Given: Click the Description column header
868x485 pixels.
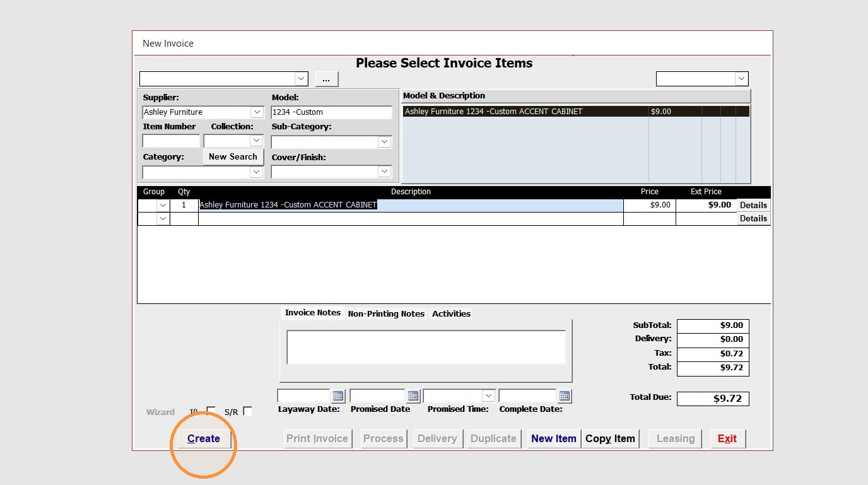Looking at the screenshot, I should pos(411,192).
